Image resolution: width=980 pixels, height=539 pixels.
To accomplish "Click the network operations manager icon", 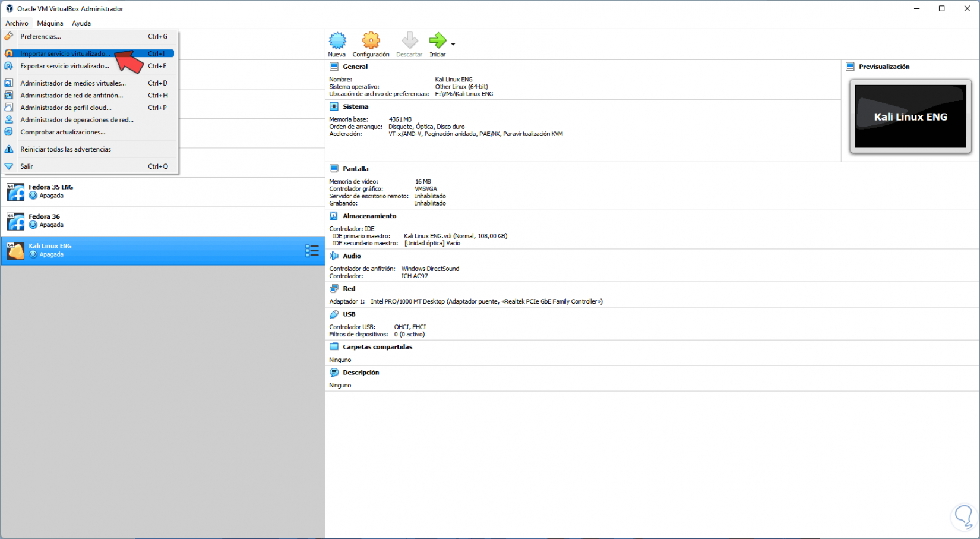I will coord(9,119).
